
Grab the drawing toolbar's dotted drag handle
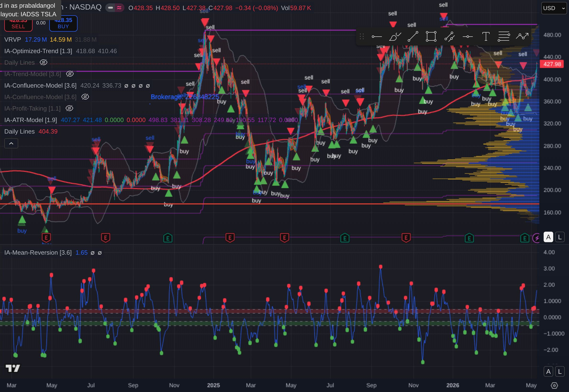click(x=362, y=37)
